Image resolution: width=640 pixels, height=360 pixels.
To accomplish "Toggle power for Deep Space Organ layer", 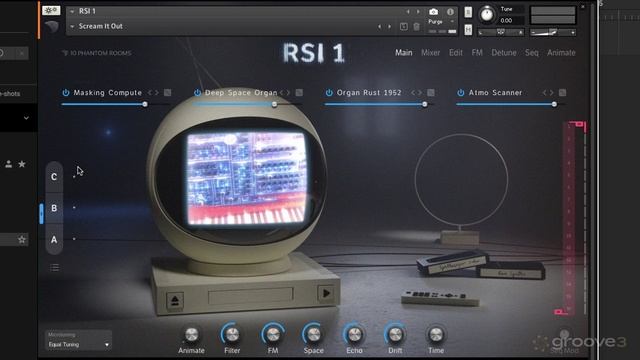I will 198,93.
